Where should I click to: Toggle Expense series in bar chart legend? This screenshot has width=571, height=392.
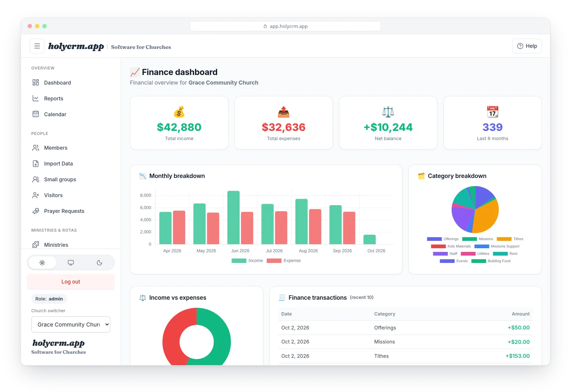pos(284,260)
